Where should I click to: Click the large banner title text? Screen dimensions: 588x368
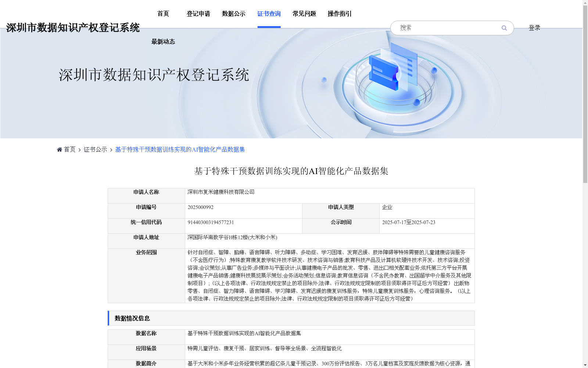pyautogui.click(x=154, y=75)
